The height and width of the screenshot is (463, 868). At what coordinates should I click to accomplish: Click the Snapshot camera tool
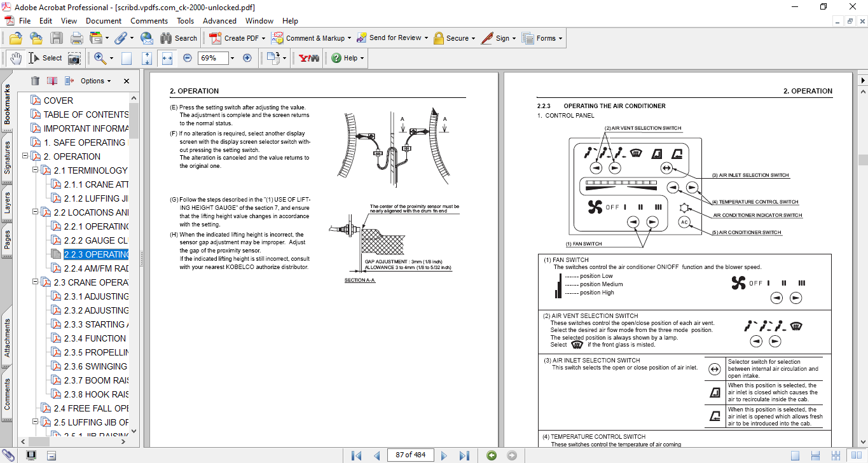pyautogui.click(x=74, y=58)
